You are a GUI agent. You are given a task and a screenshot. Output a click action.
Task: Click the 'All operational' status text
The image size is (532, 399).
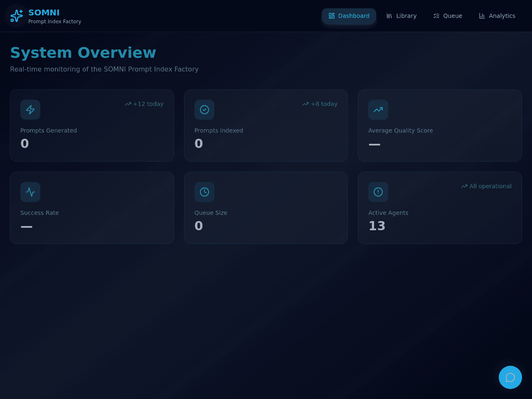[490, 186]
